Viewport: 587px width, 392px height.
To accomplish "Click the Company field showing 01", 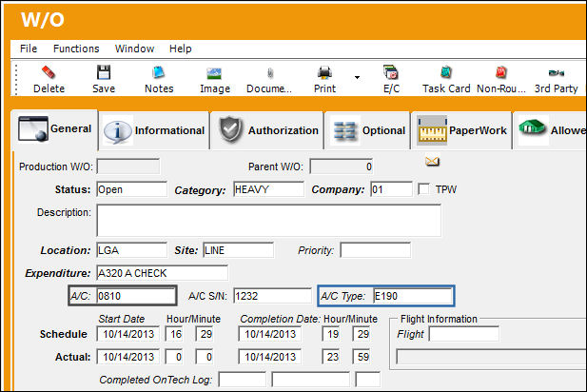I will (x=392, y=189).
